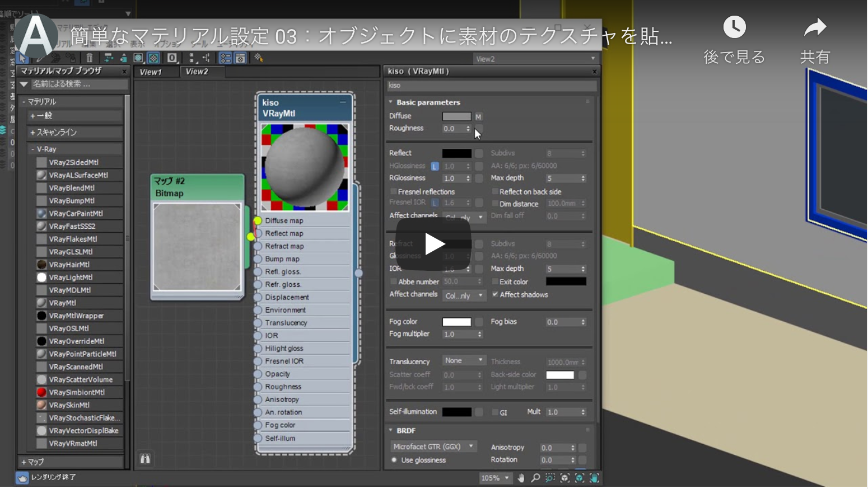Click the Pick Material from Object eyedropper
This screenshot has height=489, width=868.
coord(39,58)
